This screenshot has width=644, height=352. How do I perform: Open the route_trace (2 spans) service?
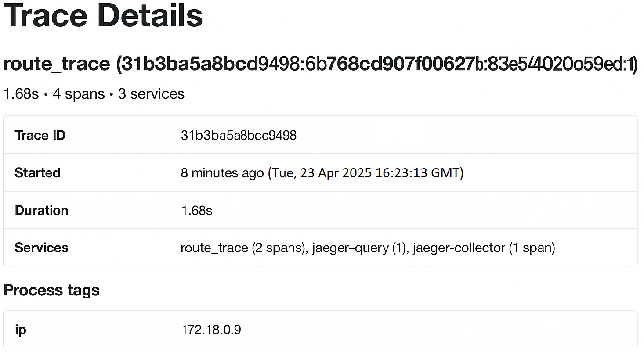point(243,248)
